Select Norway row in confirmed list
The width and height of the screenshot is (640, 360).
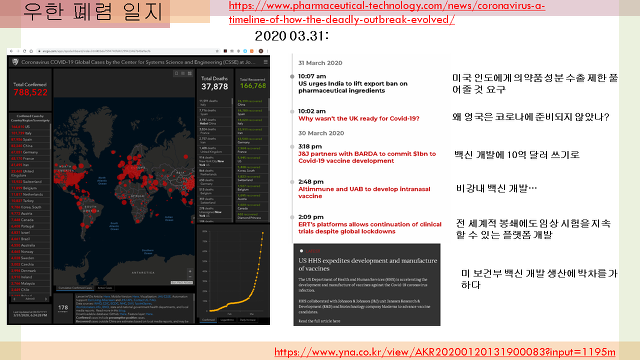30,252
